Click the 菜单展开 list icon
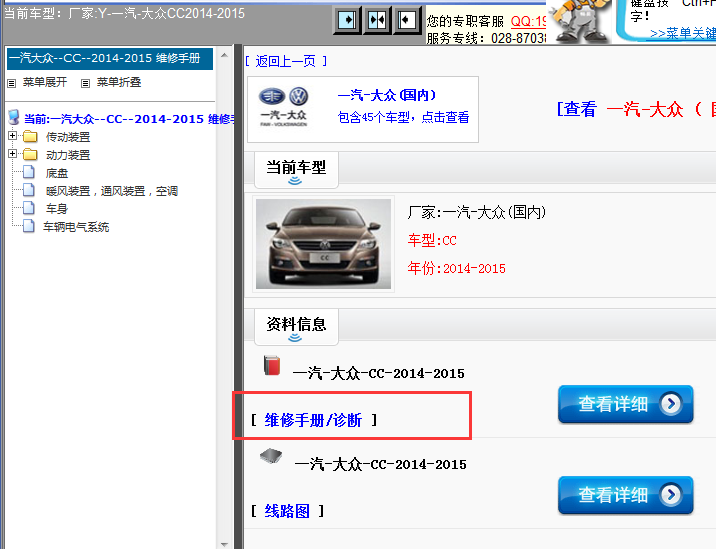This screenshot has height=549, width=716. 12,83
